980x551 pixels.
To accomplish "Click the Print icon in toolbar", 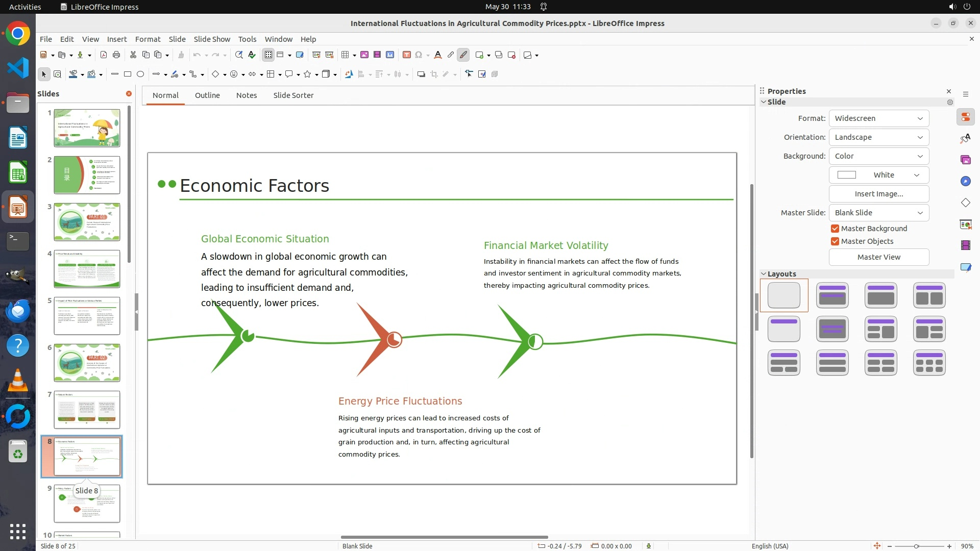I will 116,55.
